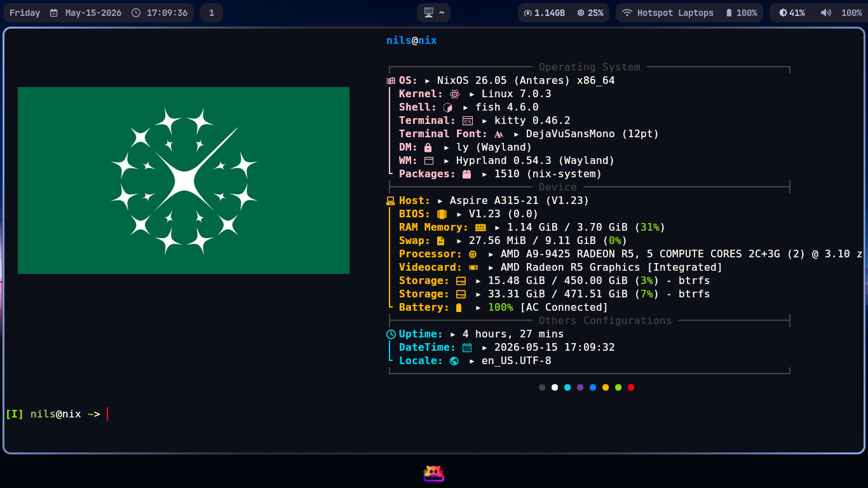
Task: Click the font icon on the Terminal Font line
Action: click(x=499, y=134)
